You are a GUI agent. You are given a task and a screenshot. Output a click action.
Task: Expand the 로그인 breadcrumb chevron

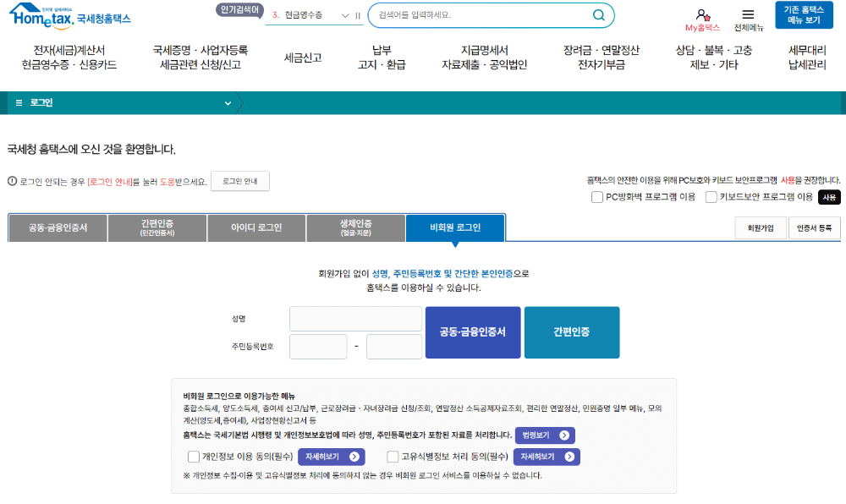pyautogui.click(x=227, y=101)
